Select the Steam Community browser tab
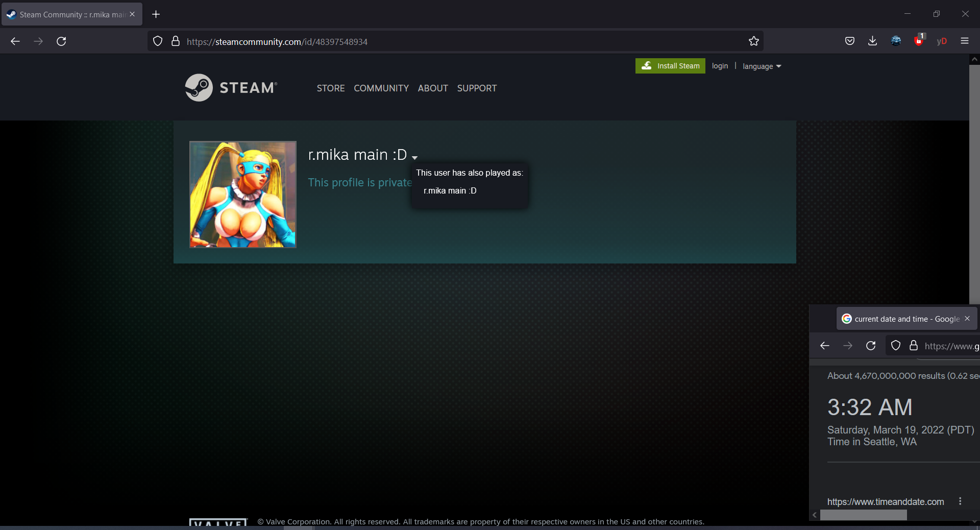The height and width of the screenshot is (530, 980). point(72,14)
